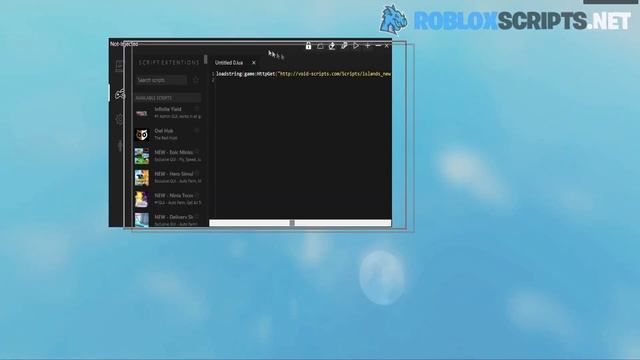This screenshot has height=360, width=640.
Task: Open the game controller sidebar section
Action: [x=120, y=94]
